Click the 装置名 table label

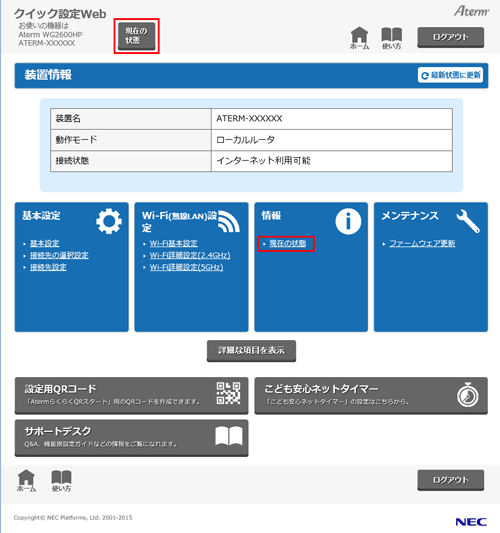tap(68, 119)
